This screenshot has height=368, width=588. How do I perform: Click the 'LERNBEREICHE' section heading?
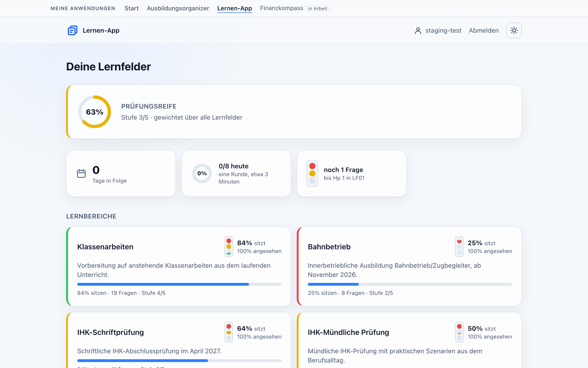pyautogui.click(x=91, y=216)
